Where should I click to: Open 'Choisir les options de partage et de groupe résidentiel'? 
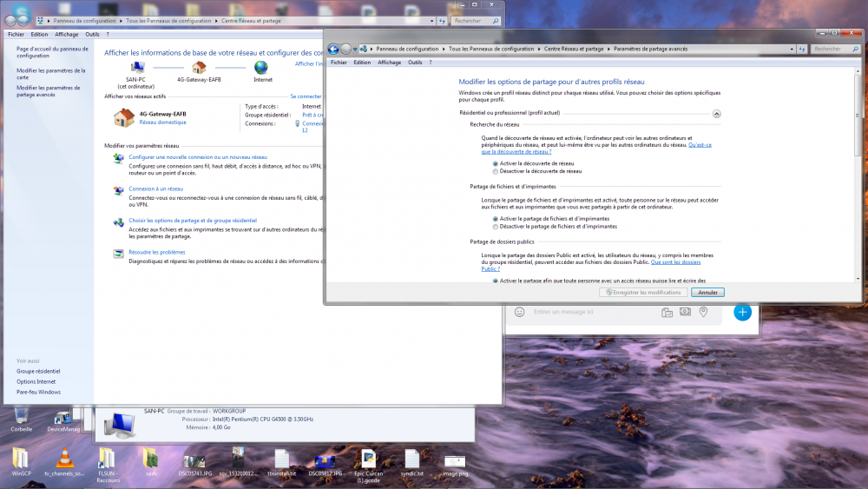193,221
